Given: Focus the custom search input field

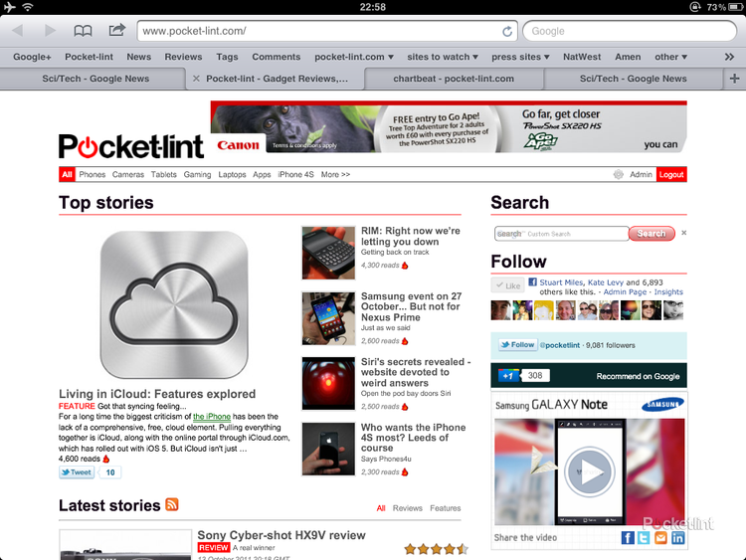Looking at the screenshot, I should tap(561, 233).
